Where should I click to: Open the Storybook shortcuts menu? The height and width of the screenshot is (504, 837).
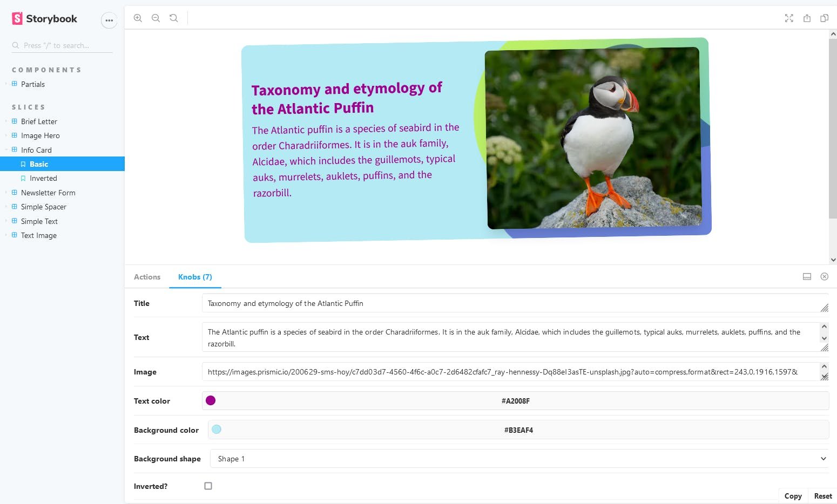coord(109,20)
